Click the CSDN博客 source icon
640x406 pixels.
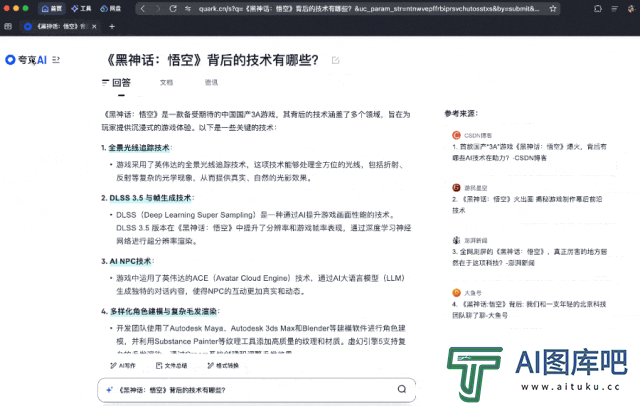point(456,135)
